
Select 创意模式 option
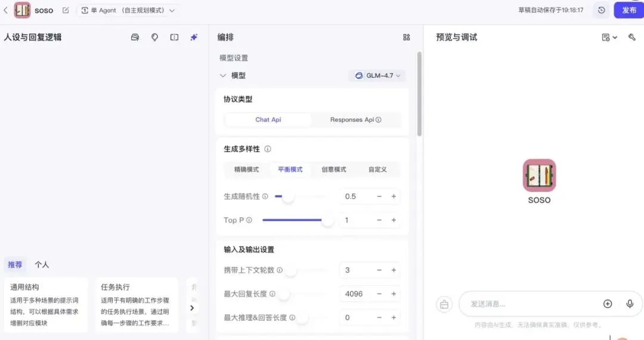pyautogui.click(x=333, y=169)
